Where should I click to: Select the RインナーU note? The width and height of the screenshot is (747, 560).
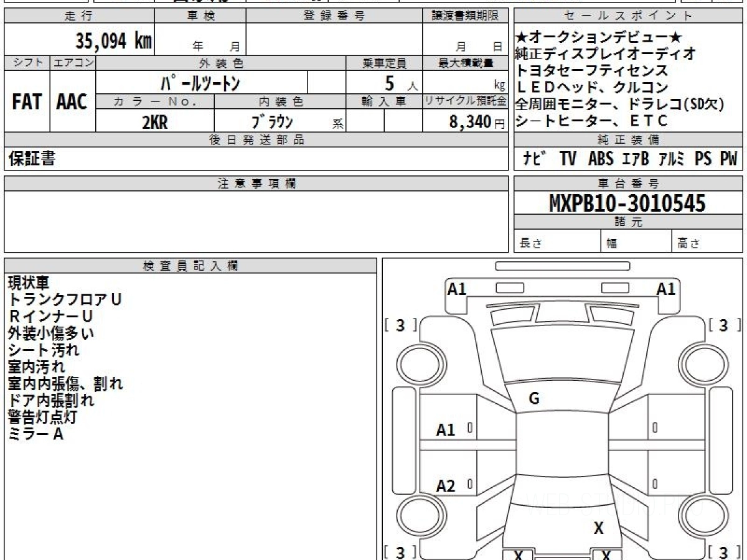pos(50,316)
